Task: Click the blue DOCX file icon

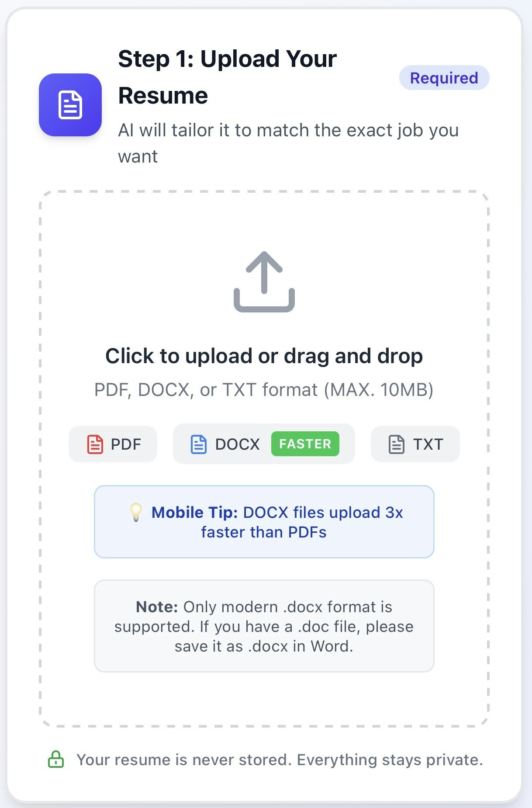Action: (x=199, y=444)
